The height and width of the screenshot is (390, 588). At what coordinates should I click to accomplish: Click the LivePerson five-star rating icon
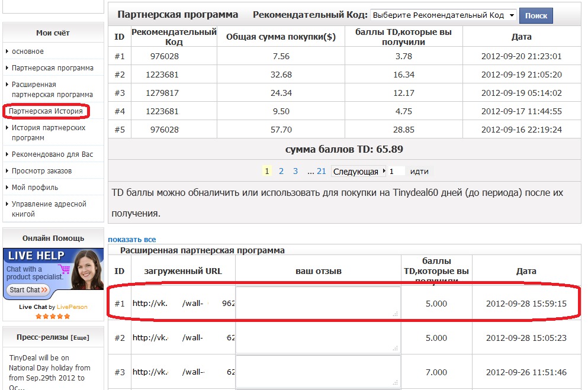point(53,316)
